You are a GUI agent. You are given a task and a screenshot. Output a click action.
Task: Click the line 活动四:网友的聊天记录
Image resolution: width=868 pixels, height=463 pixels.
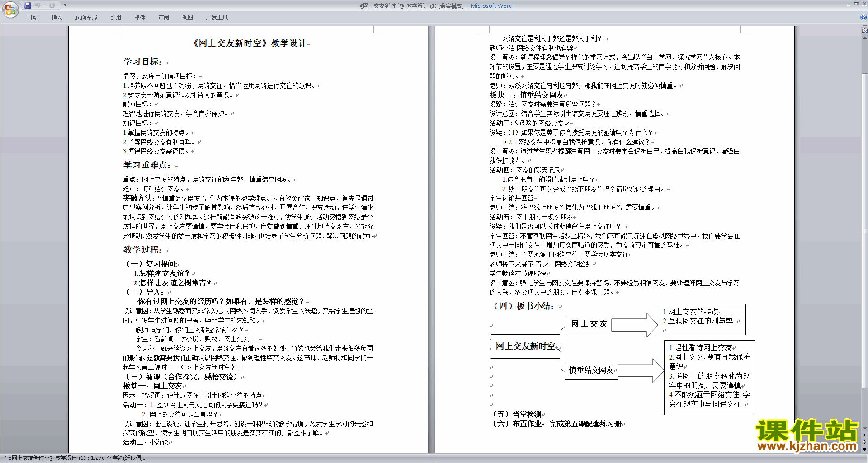pyautogui.click(x=525, y=170)
